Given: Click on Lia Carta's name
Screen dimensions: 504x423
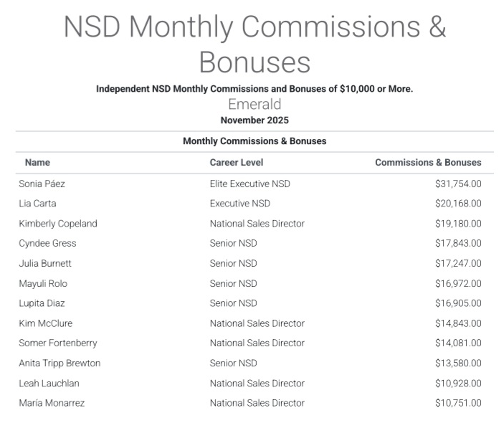Looking at the screenshot, I should click(x=37, y=204).
